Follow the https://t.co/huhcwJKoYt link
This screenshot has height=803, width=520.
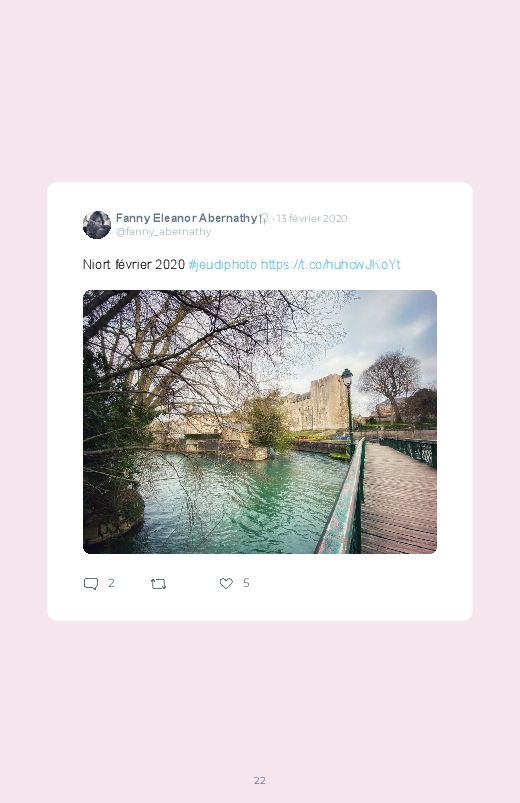click(x=330, y=264)
